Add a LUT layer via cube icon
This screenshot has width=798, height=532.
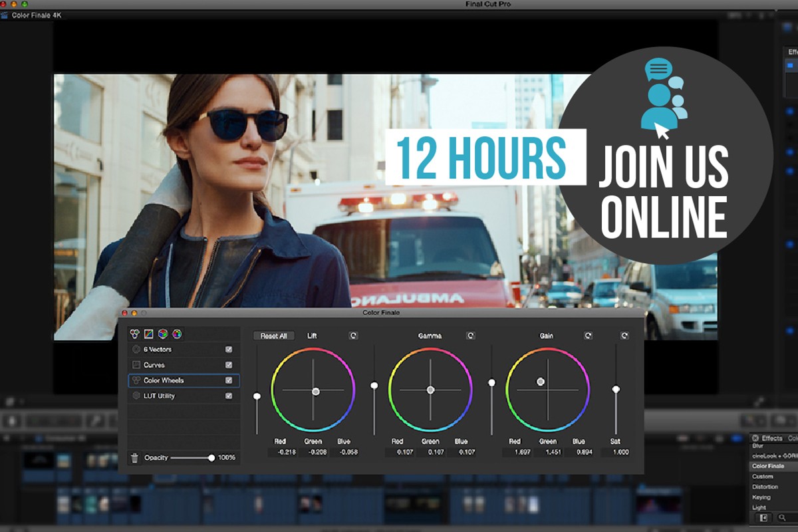[163, 334]
